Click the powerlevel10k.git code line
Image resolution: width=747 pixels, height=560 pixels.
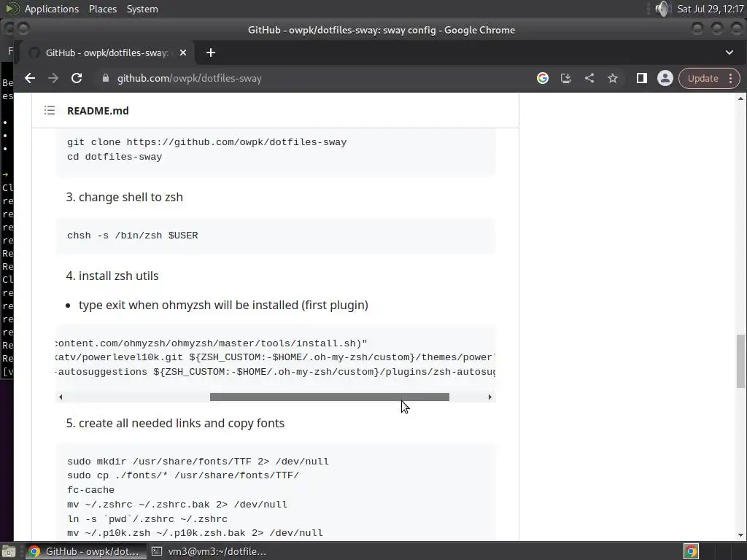[275, 357]
